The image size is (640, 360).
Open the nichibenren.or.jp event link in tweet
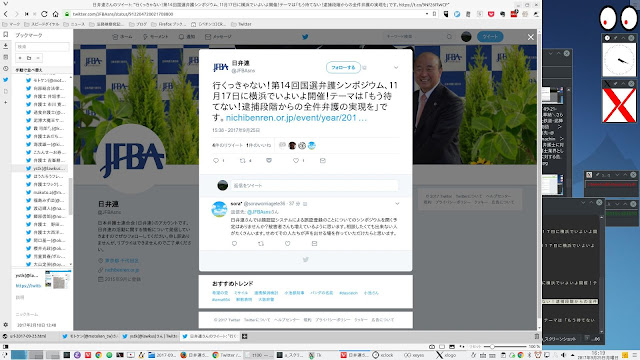click(296, 118)
